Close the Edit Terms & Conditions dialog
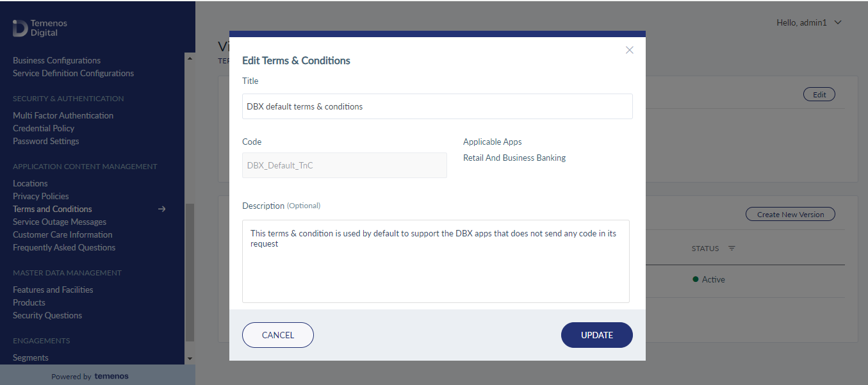The image size is (868, 385). pyautogui.click(x=630, y=50)
